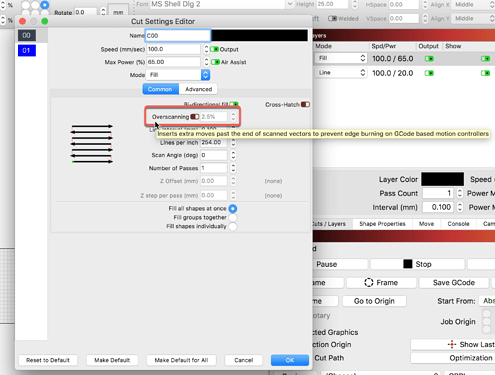Switch to the Advanced tab

(198, 89)
